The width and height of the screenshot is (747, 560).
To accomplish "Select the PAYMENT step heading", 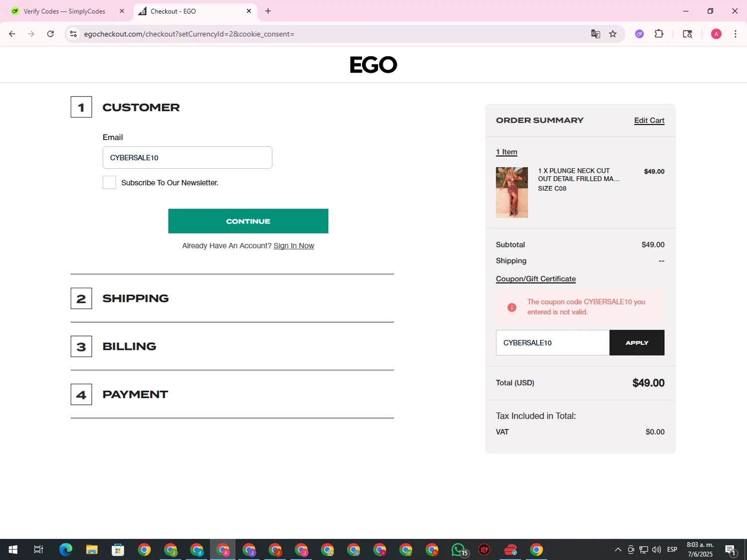I will point(135,394).
